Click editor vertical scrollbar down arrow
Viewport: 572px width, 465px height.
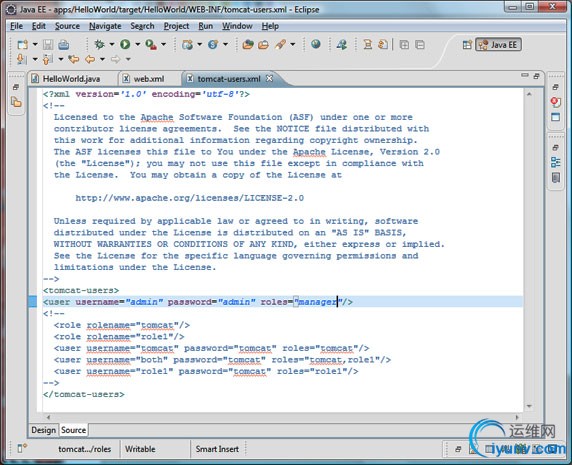(529, 406)
